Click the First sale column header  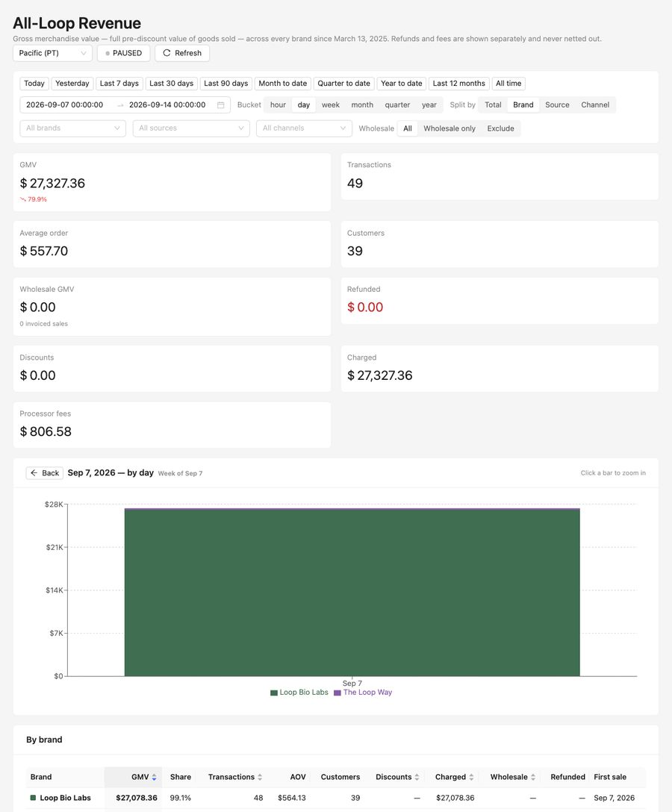click(x=610, y=778)
